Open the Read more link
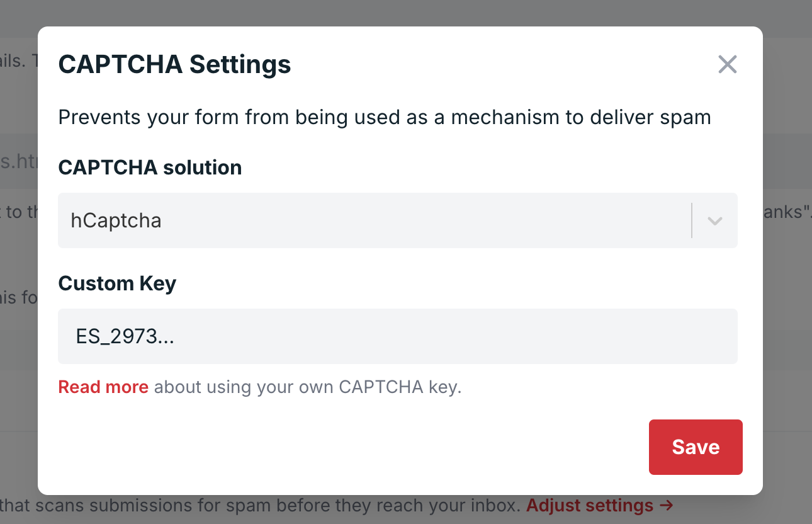Screen dimensions: 812x524 pyautogui.click(x=103, y=387)
